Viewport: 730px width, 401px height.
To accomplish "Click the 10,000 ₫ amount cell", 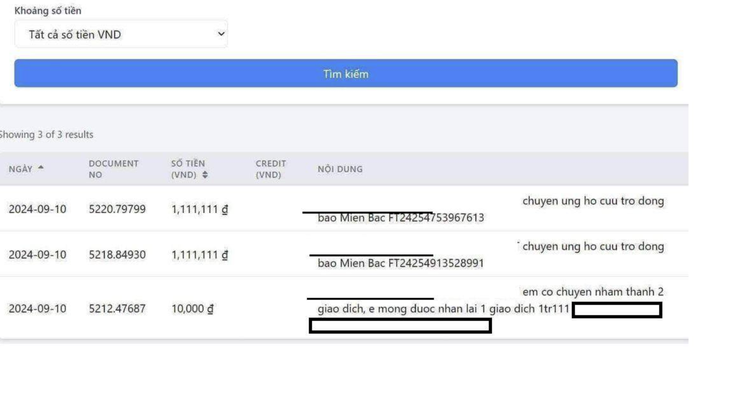I will [x=192, y=309].
